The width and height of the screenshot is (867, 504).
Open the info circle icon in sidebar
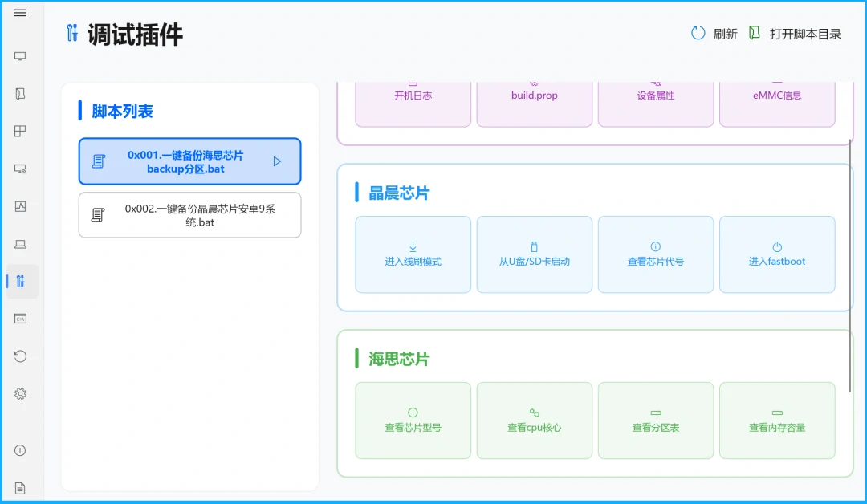coord(21,450)
